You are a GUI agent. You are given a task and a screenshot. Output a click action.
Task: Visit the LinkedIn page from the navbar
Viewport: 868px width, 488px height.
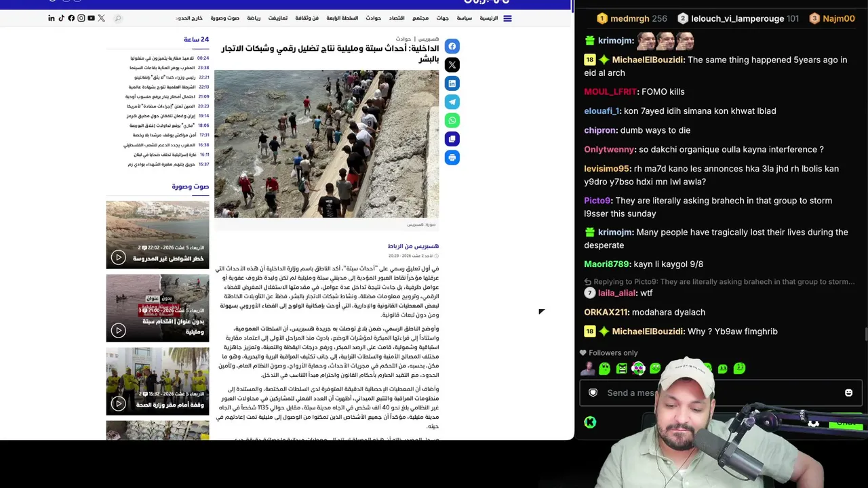pyautogui.click(x=52, y=18)
